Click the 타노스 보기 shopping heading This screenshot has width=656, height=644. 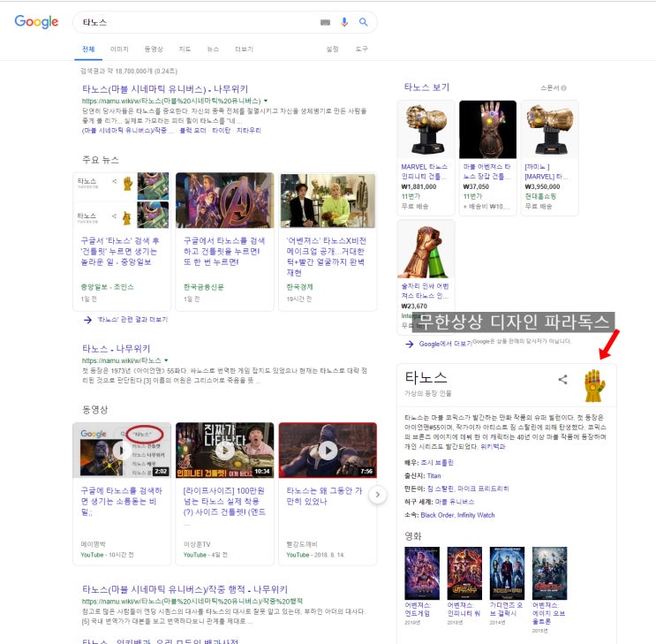426,87
